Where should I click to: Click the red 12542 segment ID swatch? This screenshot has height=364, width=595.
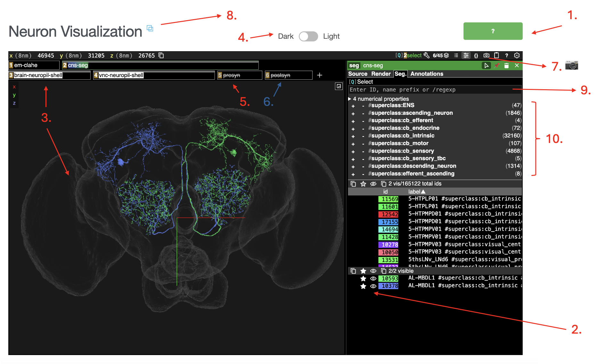coord(388,214)
